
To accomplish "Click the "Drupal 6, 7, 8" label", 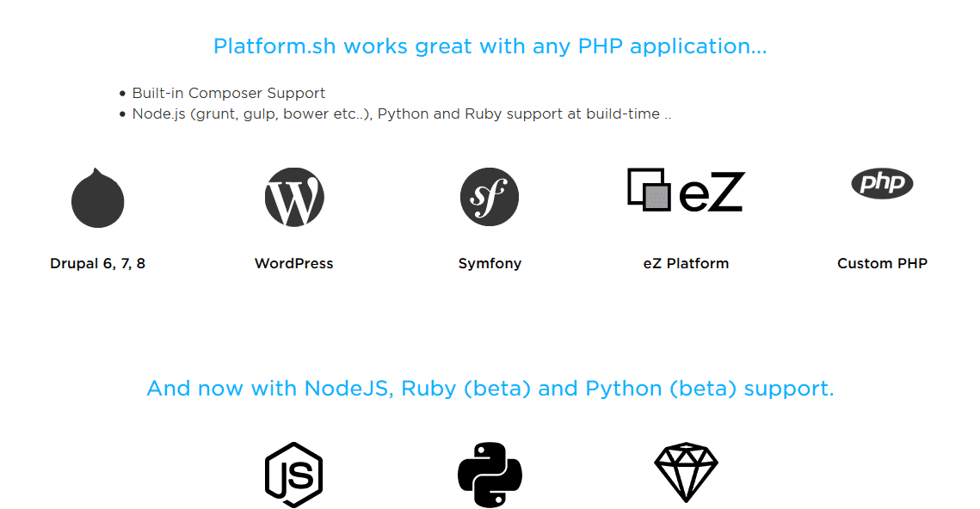I will tap(97, 264).
